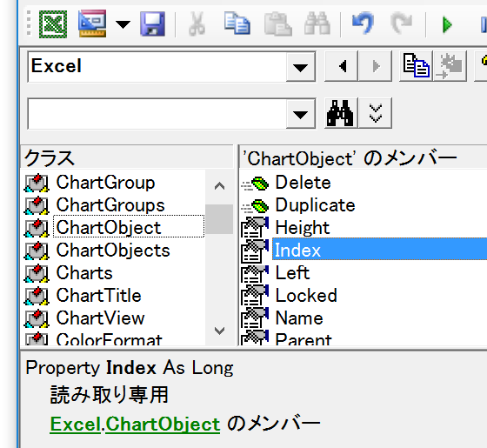Click the ChartGroup class icon
The height and width of the screenshot is (448, 487).
37,183
